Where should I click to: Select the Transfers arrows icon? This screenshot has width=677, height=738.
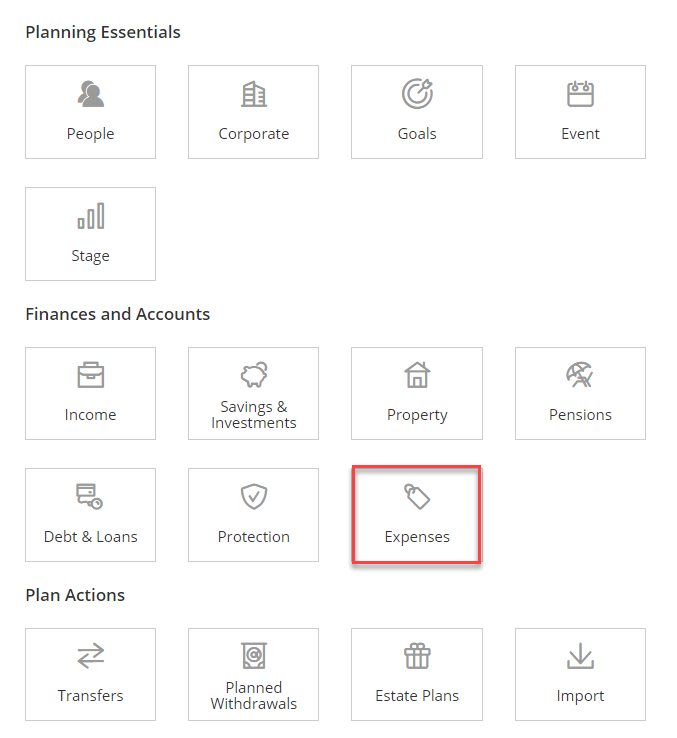(x=90, y=656)
